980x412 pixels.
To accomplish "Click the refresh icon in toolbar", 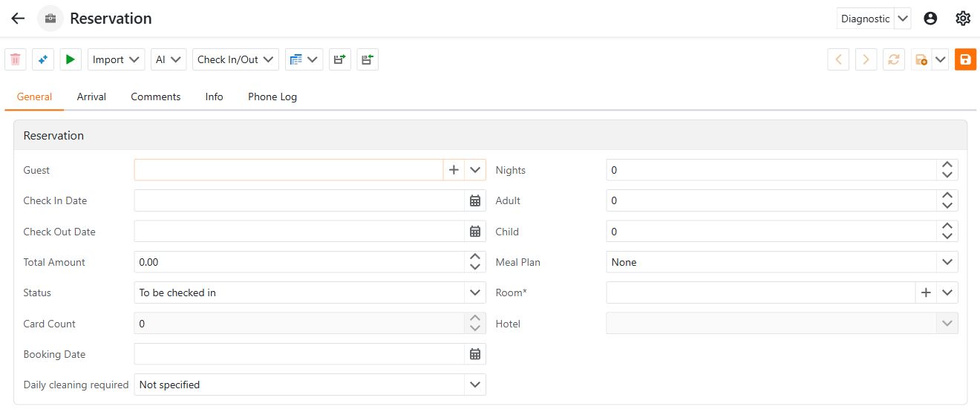I will 894,59.
